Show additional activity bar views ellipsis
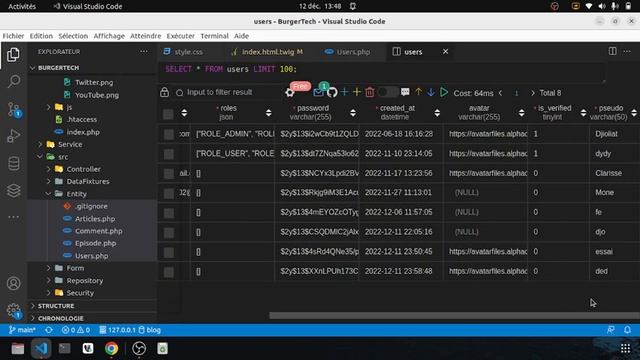Image resolution: width=640 pixels, height=360 pixels. pos(13,217)
